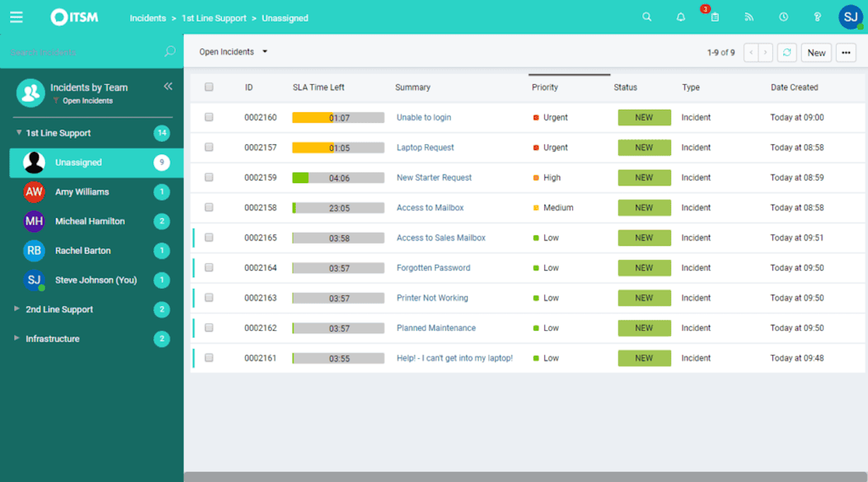Screen dimensions: 868x482
Task: Open the recent history clock icon
Action: (x=783, y=17)
